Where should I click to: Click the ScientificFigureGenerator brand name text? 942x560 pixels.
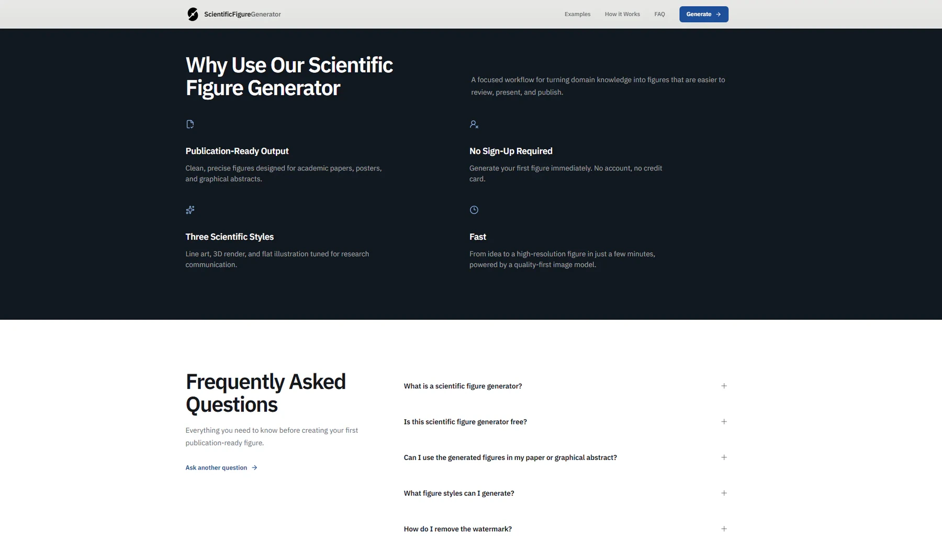242,14
